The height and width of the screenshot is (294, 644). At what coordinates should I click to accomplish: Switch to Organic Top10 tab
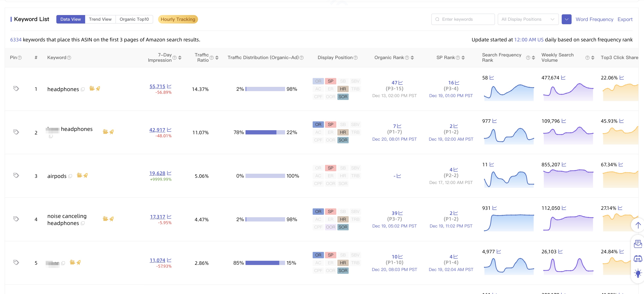point(134,19)
